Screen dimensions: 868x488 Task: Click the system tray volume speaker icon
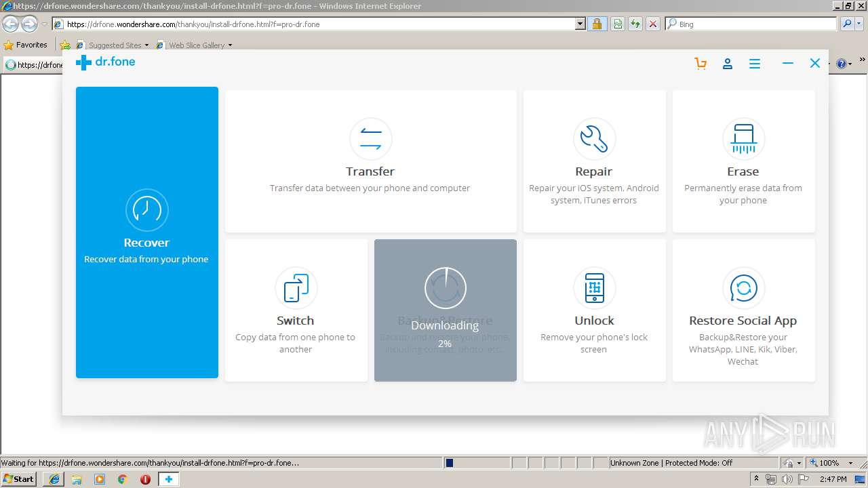pos(787,479)
